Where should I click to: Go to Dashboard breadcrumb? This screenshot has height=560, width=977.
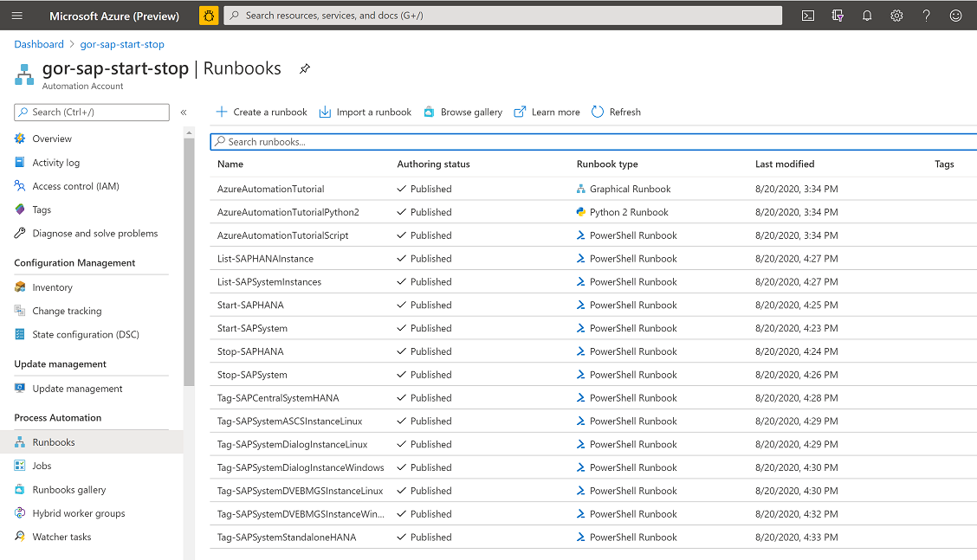click(x=39, y=44)
